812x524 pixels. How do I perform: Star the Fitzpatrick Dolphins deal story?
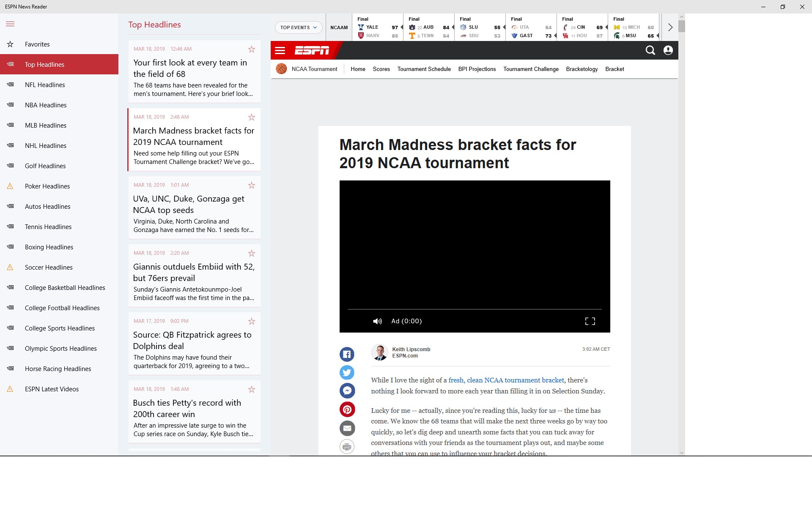(x=252, y=321)
